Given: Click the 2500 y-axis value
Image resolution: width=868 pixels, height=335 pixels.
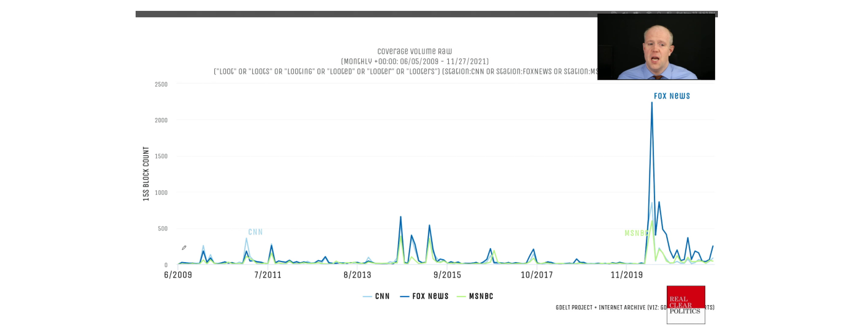Looking at the screenshot, I should (x=161, y=84).
